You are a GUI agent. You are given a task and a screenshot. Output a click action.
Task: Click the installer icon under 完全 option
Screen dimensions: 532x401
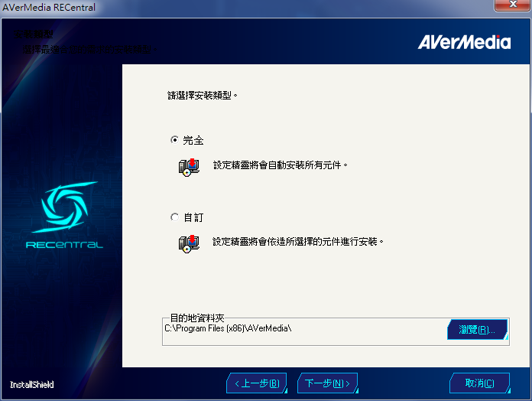[x=189, y=167]
